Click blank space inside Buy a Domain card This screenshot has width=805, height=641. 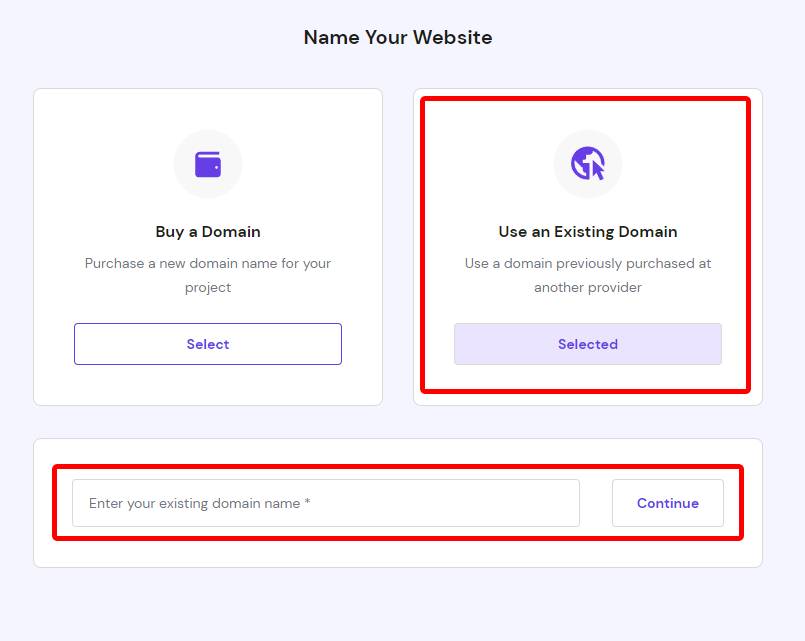click(208, 385)
